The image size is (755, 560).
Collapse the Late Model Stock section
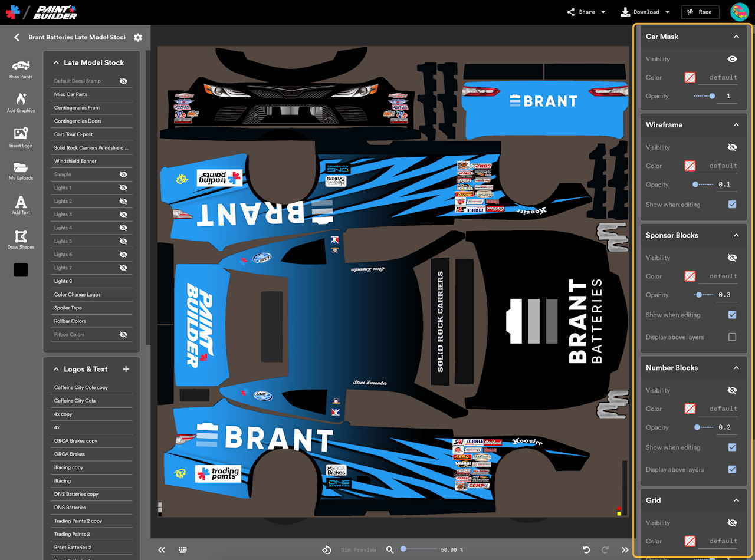point(57,62)
